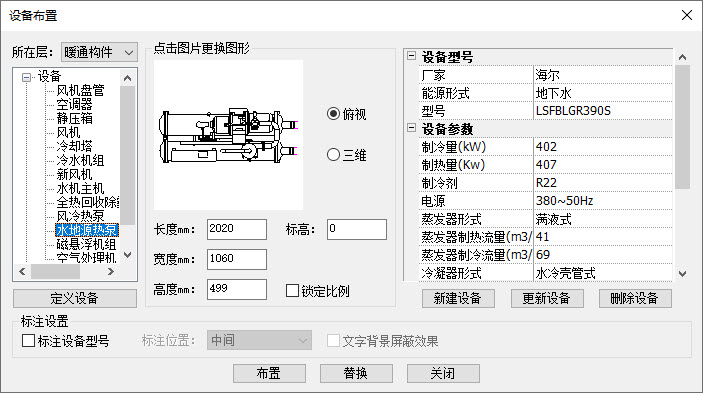703x393 pixels.
Task: Click the 蒸发器制冷流量 value 69
Action: tap(603, 255)
